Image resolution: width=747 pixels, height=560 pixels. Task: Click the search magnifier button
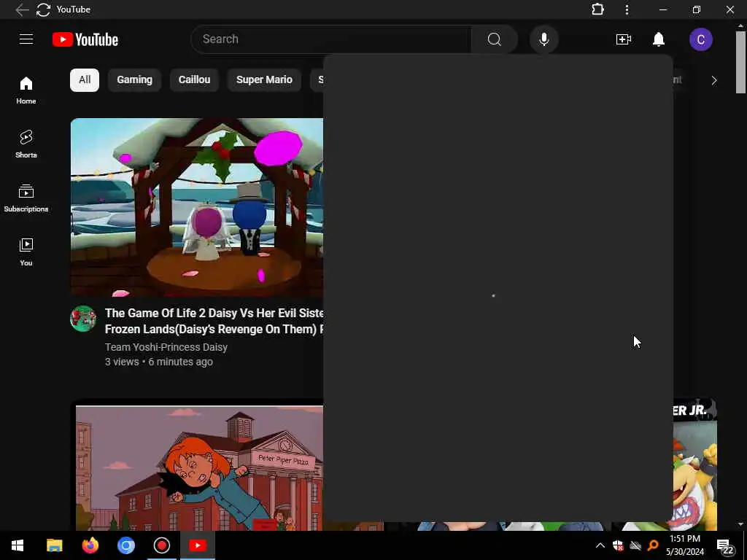(494, 39)
